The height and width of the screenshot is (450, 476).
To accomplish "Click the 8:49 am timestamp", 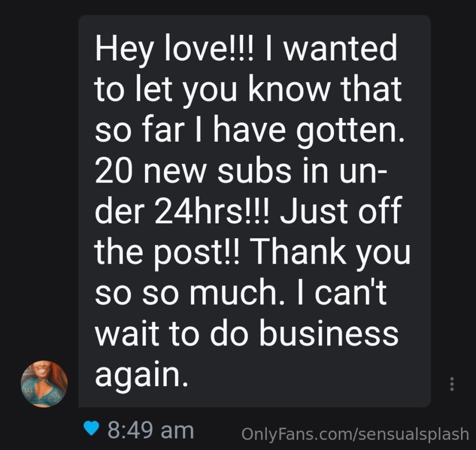I will [x=150, y=429].
